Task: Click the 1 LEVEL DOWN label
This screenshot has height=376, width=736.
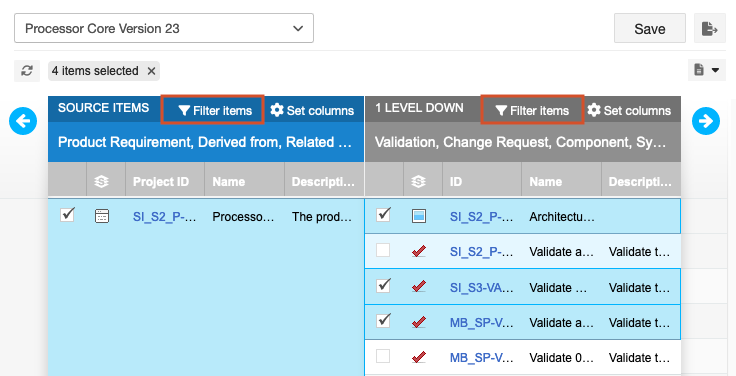Action: (x=419, y=107)
